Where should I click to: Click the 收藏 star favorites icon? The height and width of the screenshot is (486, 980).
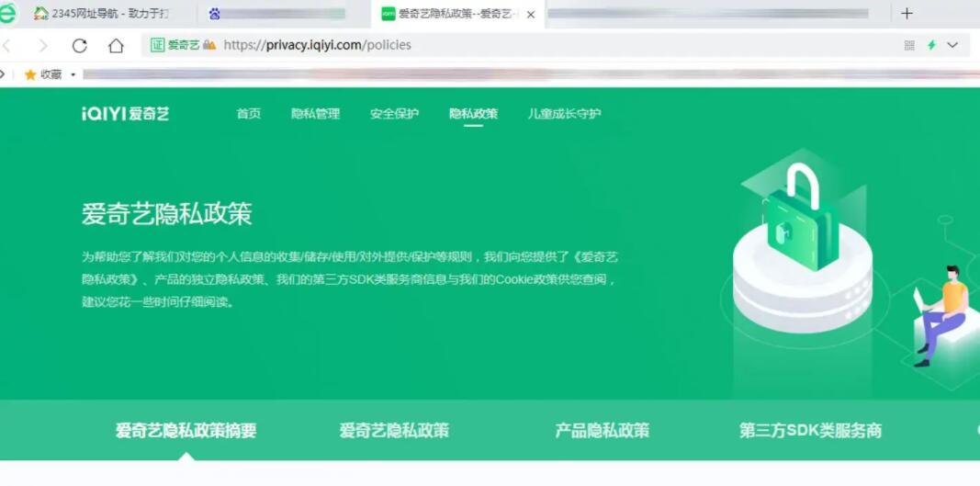pyautogui.click(x=30, y=74)
